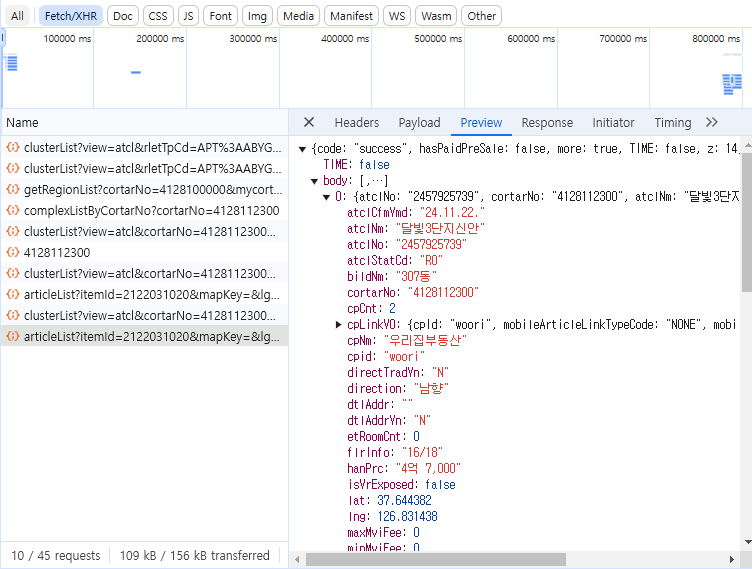Click XHR icon beside getRegionList request
The width and height of the screenshot is (752, 569).
click(12, 190)
